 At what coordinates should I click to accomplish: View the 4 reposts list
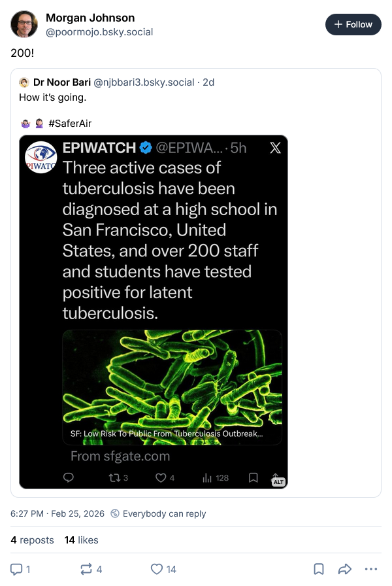click(33, 540)
